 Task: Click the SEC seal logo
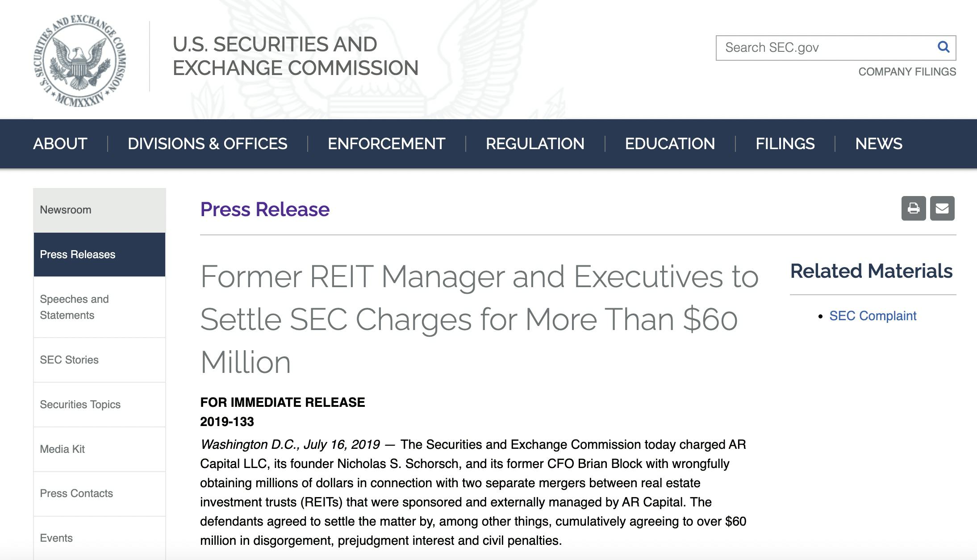tap(79, 61)
